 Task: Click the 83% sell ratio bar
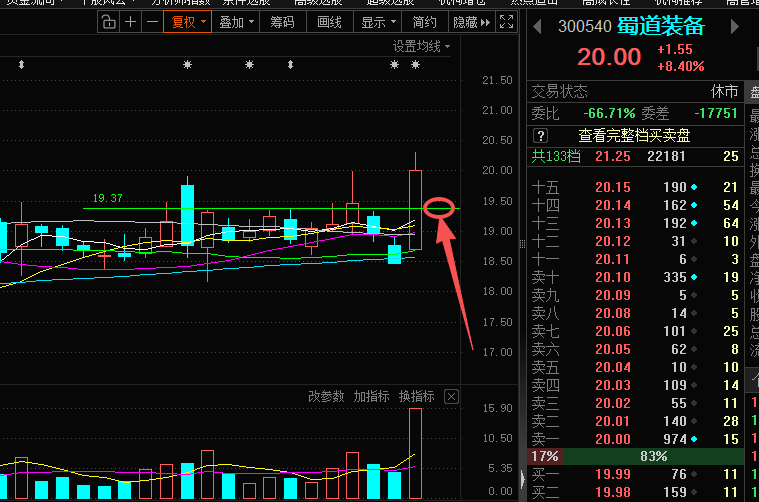click(653, 456)
